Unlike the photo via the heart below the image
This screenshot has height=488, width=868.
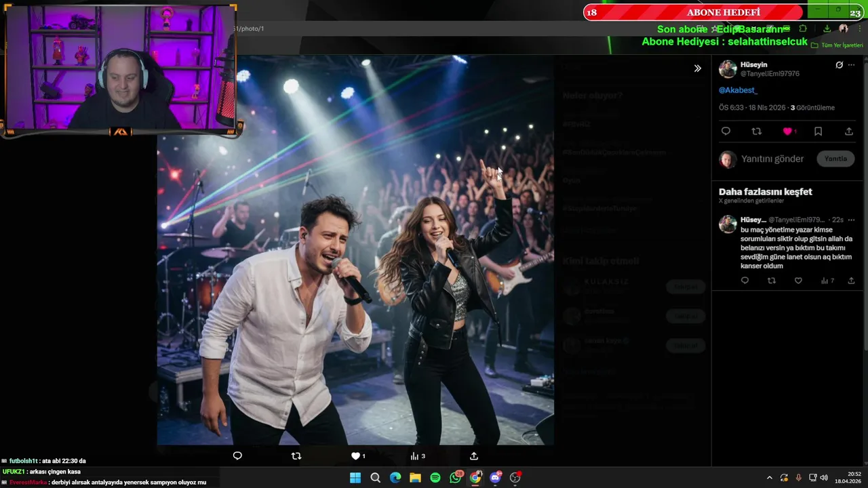357,456
